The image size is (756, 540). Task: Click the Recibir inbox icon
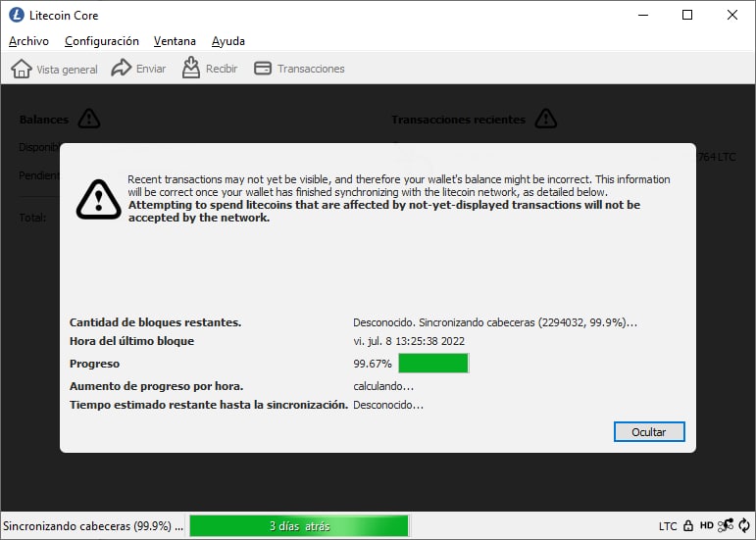191,69
